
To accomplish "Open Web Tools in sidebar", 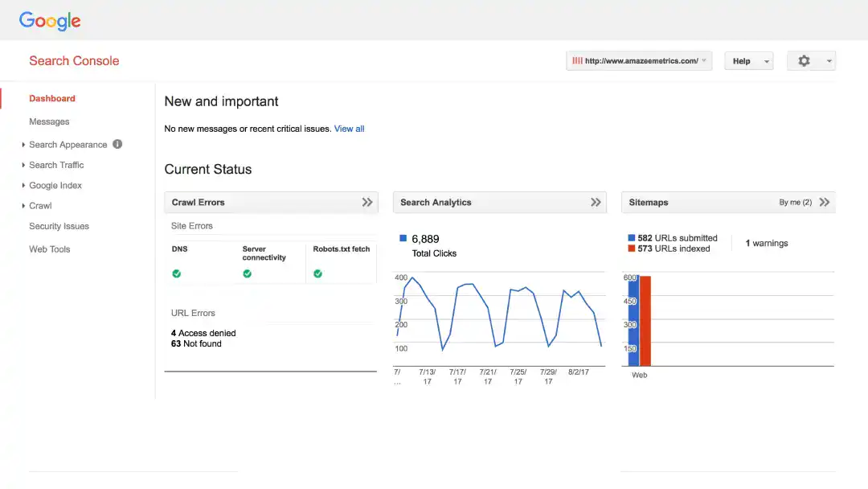I will tap(49, 249).
